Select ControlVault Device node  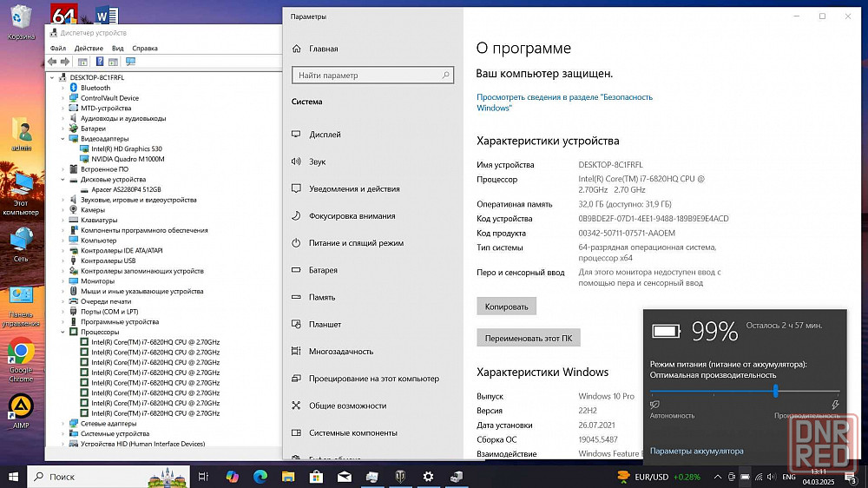pos(109,98)
